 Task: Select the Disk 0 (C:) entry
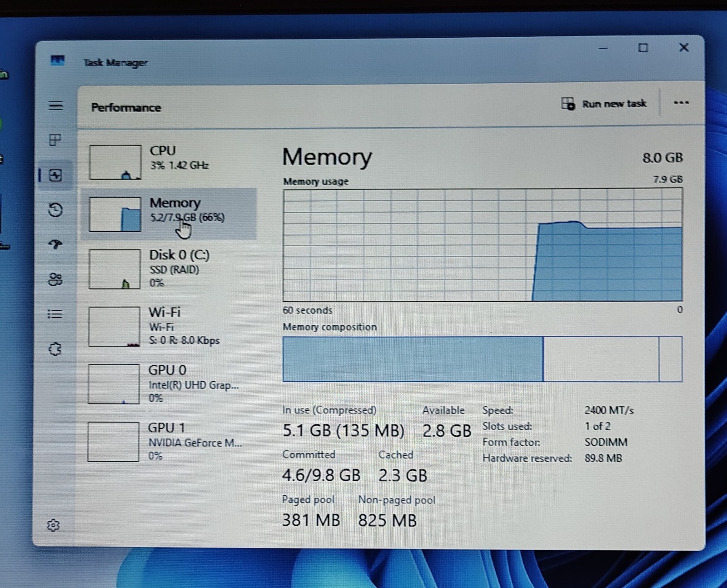(x=169, y=269)
